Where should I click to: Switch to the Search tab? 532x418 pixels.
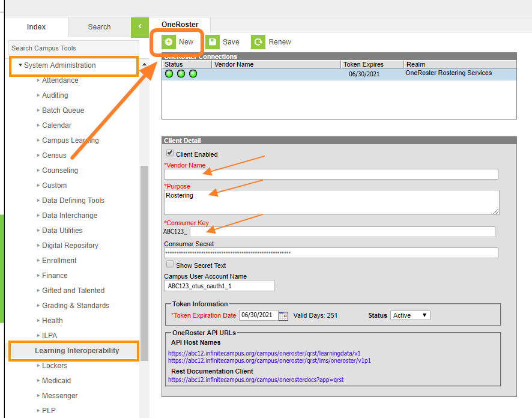click(x=100, y=27)
